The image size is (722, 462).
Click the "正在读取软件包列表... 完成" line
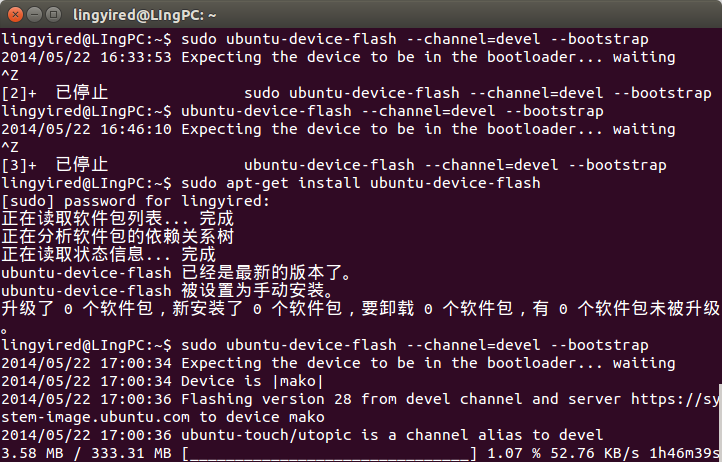pos(117,219)
